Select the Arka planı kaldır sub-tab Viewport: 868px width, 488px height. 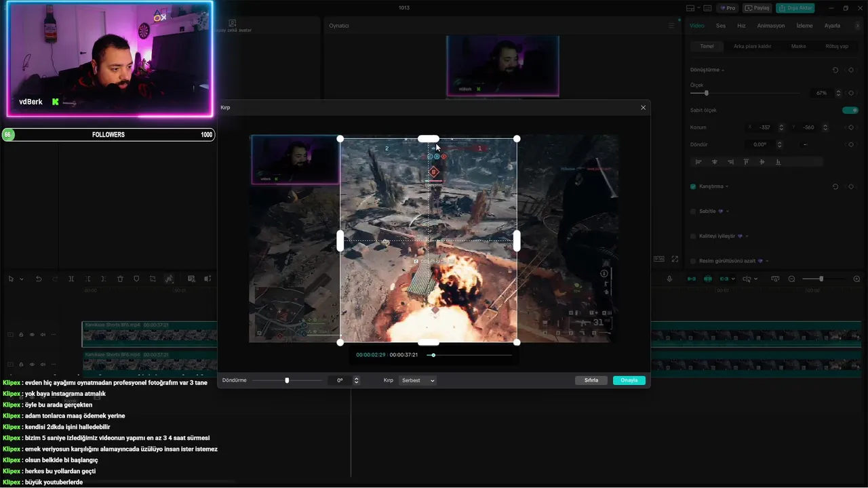753,46
